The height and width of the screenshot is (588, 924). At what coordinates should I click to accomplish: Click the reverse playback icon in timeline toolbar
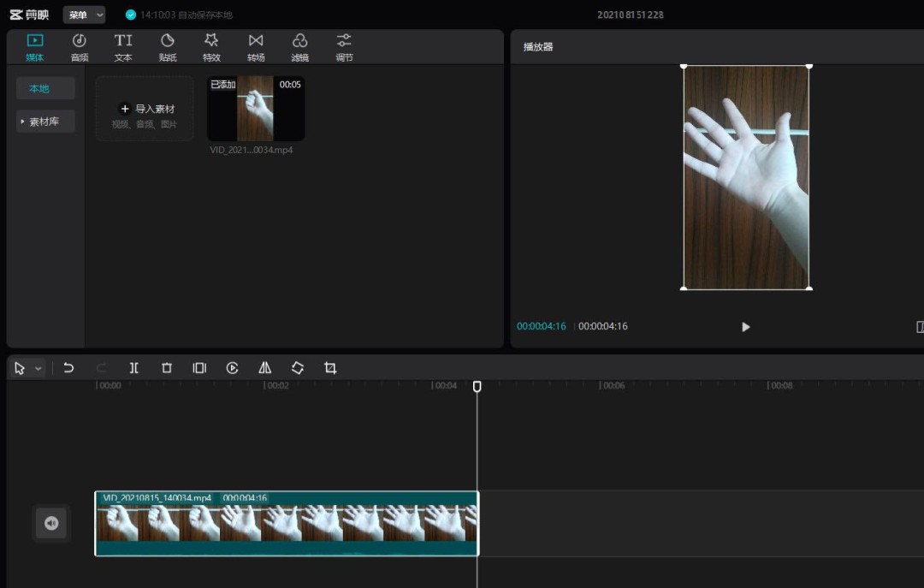232,368
